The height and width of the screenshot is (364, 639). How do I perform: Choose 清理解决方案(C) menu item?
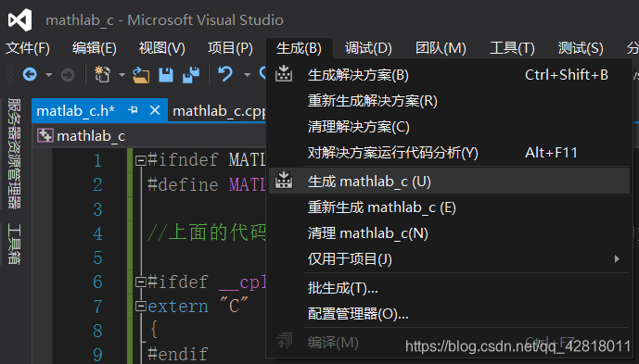[x=449, y=127]
